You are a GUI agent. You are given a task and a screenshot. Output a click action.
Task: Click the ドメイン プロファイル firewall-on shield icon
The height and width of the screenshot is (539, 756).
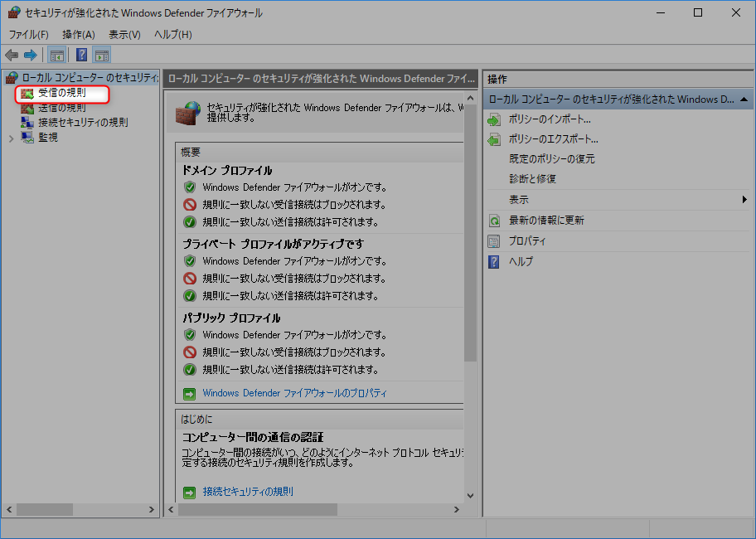(x=190, y=187)
